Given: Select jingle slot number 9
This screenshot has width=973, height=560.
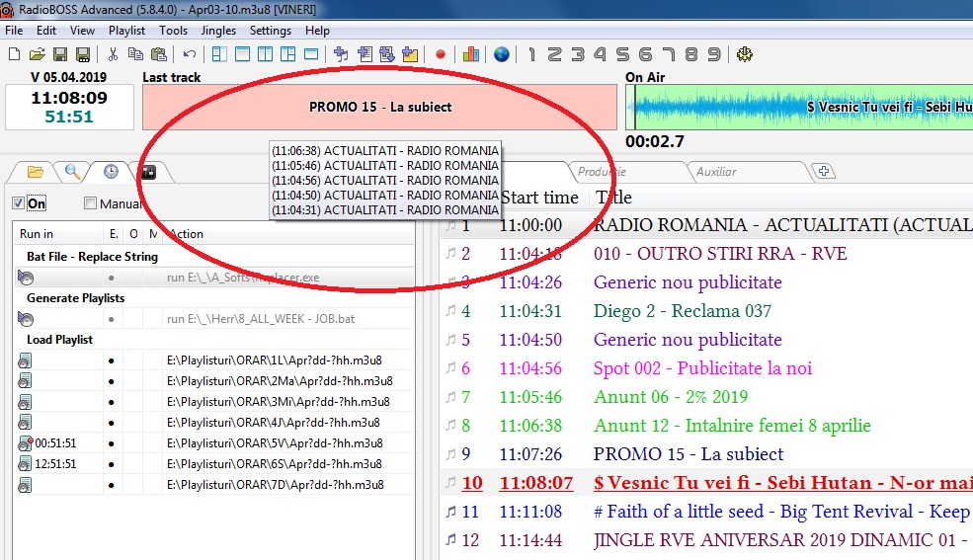Looking at the screenshot, I should click(x=714, y=54).
